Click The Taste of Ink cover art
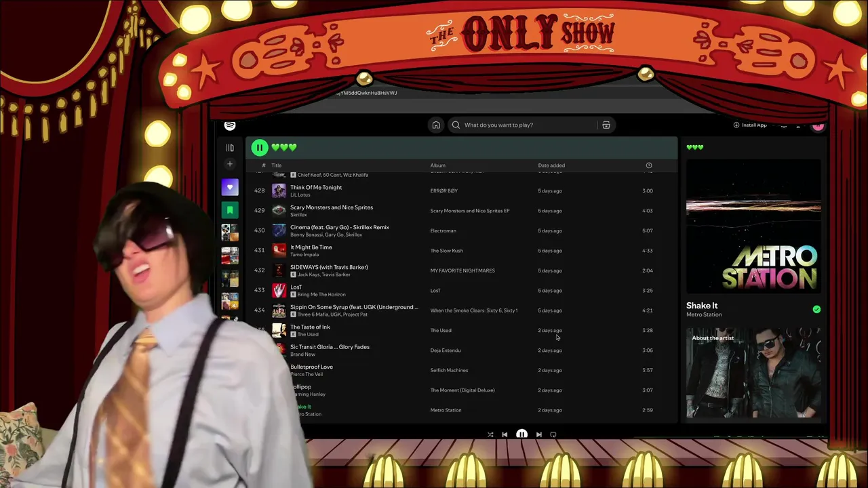Viewport: 868px width, 488px height. [279, 330]
